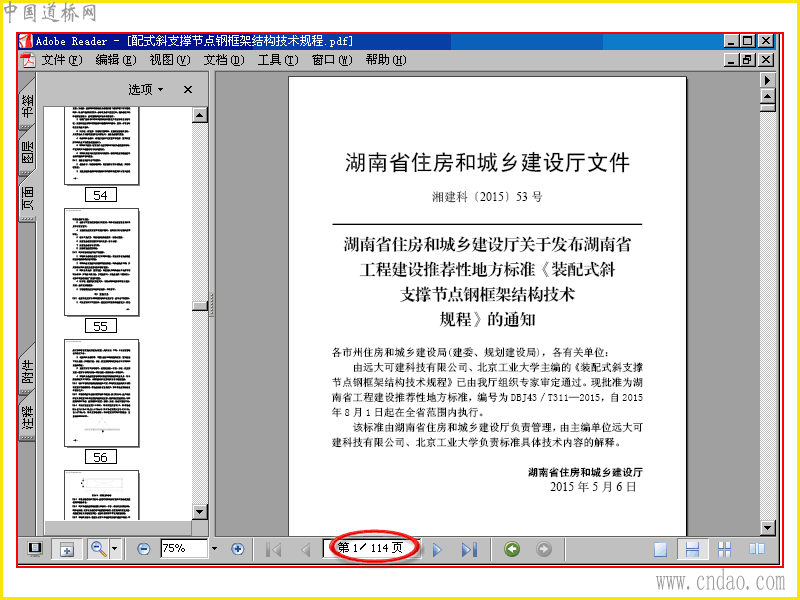Open the 75% zoom level dropdown
The height and width of the screenshot is (600, 800).
(x=215, y=549)
